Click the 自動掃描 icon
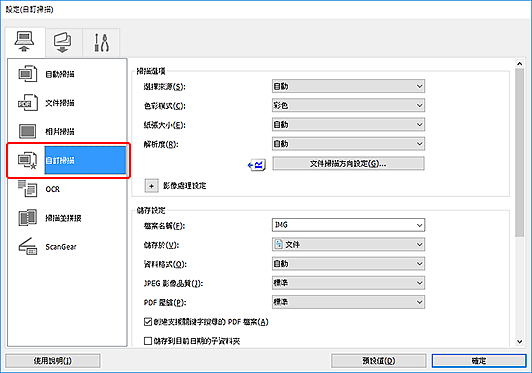 [27, 74]
